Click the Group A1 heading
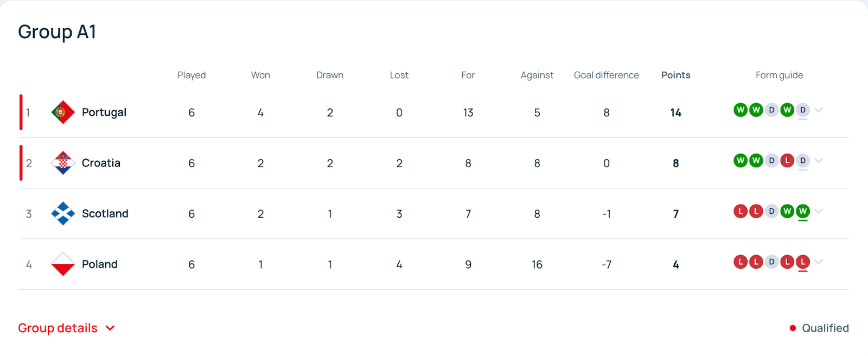Image resolution: width=868 pixels, height=356 pixels. (x=57, y=32)
